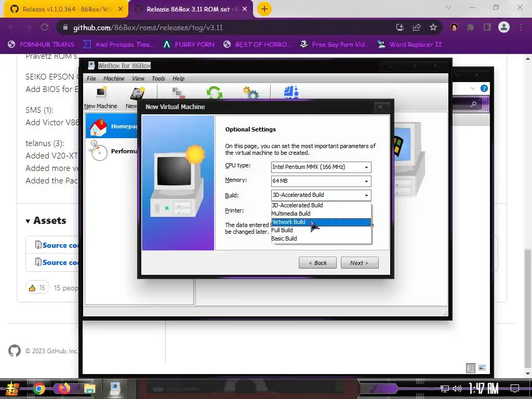Open a new browser tab
532x399 pixels.
coord(264,9)
